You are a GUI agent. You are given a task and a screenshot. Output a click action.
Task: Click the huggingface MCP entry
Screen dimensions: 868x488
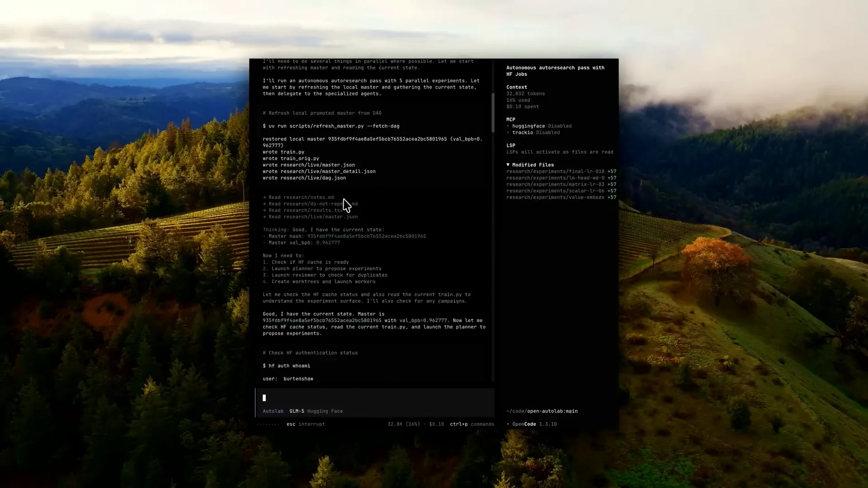tap(539, 126)
